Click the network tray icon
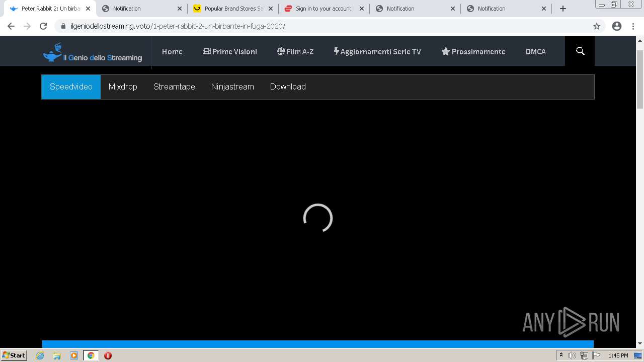This screenshot has width=644, height=362. (x=584, y=355)
